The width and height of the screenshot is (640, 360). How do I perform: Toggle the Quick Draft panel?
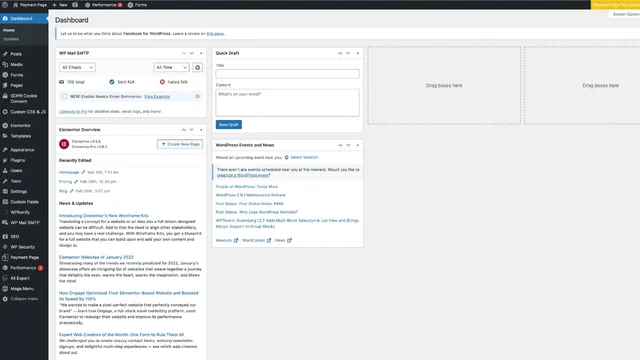pyautogui.click(x=358, y=53)
